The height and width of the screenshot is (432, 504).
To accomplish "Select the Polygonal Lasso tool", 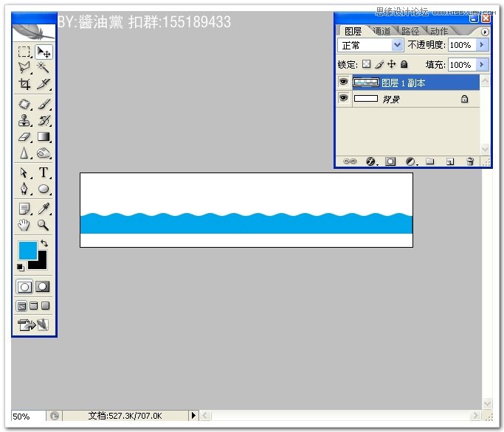I will pos(24,67).
